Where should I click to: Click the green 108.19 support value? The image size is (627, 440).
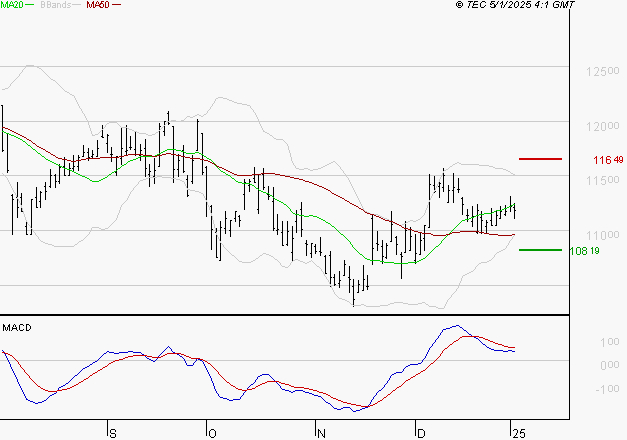(x=584, y=251)
